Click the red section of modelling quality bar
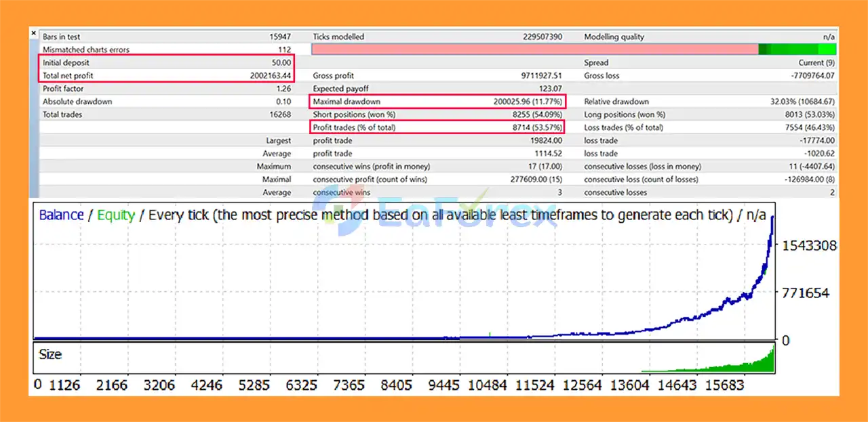This screenshot has width=868, height=422. tap(534, 49)
